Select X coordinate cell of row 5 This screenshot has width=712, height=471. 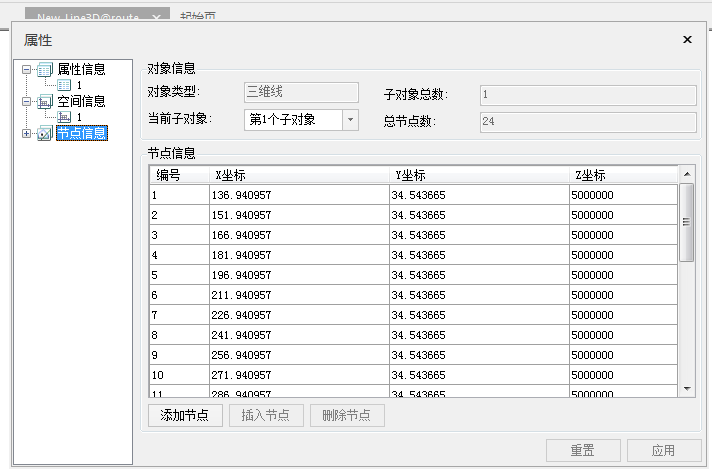299,275
